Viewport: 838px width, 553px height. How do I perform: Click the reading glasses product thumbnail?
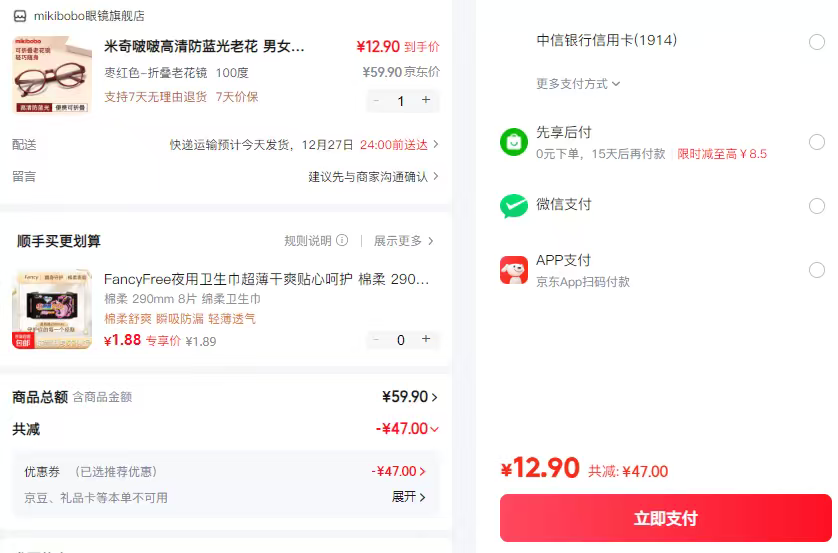(52, 75)
